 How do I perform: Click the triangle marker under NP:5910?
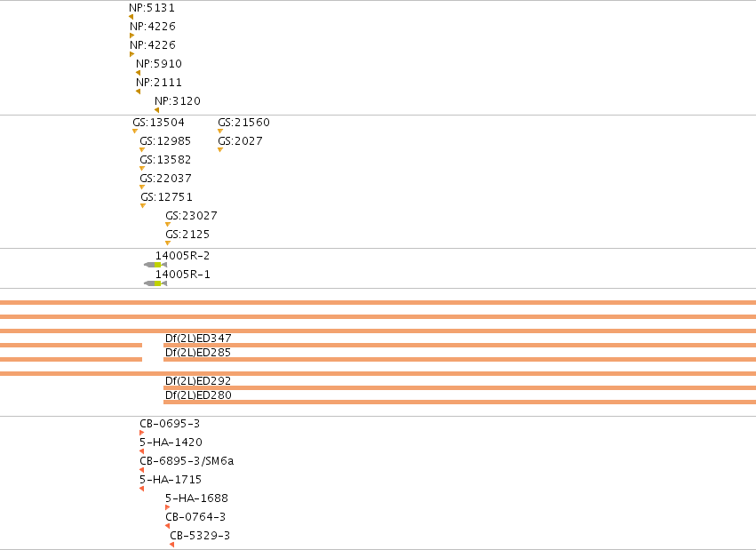pos(138,73)
